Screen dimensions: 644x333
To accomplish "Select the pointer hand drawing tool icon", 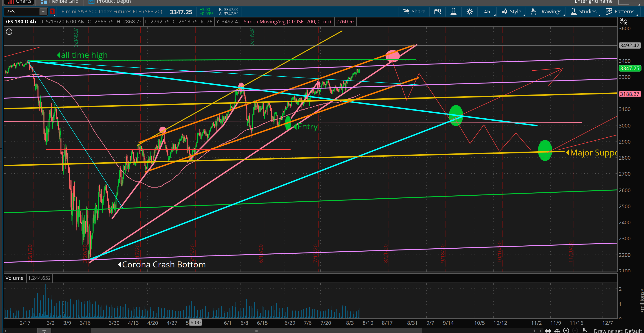I will click(585, 330).
